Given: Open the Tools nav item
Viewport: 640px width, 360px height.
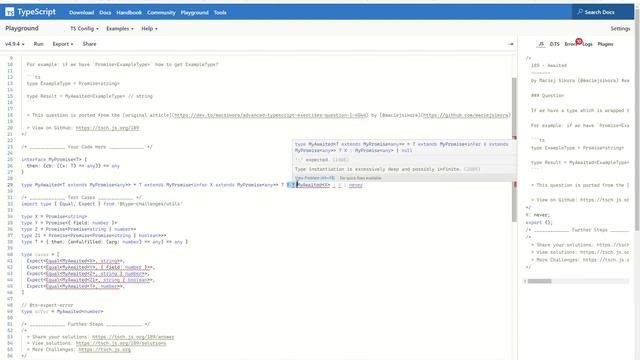Looking at the screenshot, I should point(220,13).
